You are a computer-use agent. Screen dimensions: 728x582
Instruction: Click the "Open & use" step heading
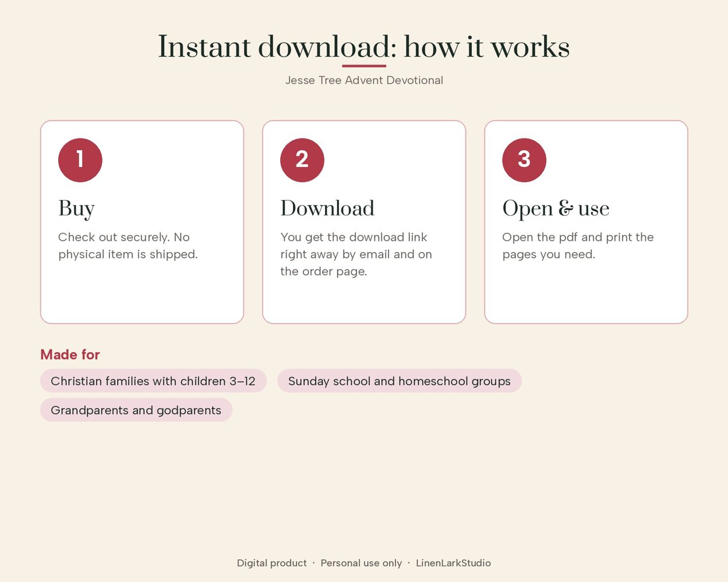click(556, 209)
